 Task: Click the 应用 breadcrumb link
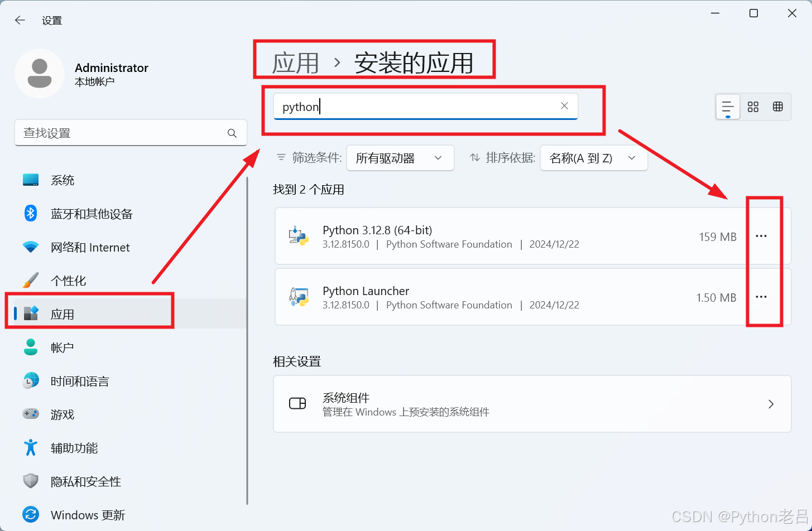295,62
